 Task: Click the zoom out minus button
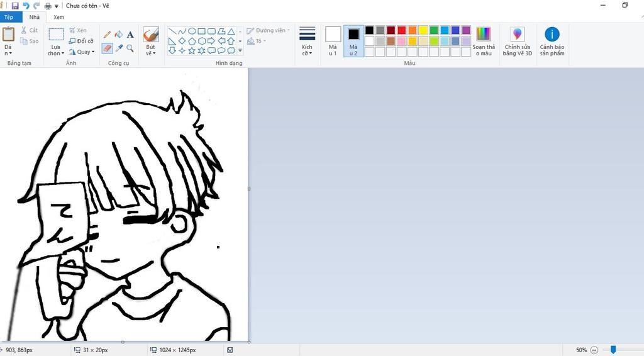(x=594, y=350)
